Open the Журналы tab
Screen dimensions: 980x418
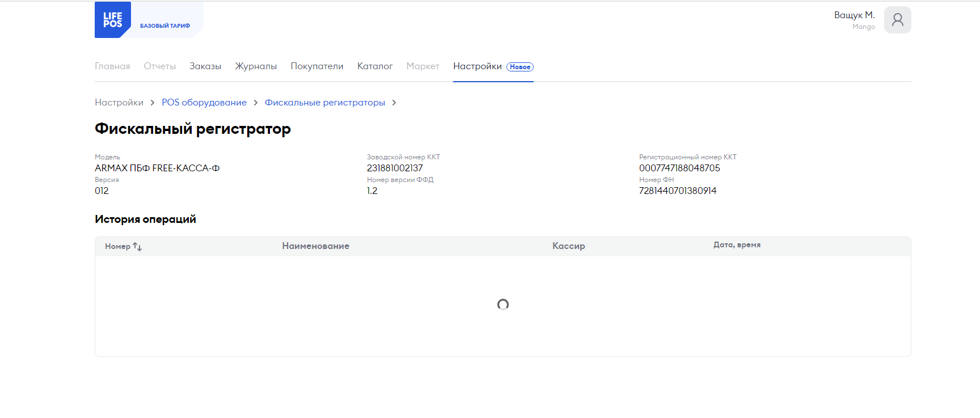[x=256, y=66]
